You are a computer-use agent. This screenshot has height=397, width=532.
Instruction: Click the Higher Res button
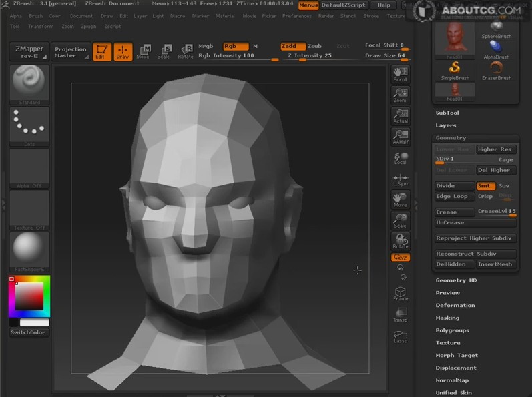pyautogui.click(x=497, y=149)
